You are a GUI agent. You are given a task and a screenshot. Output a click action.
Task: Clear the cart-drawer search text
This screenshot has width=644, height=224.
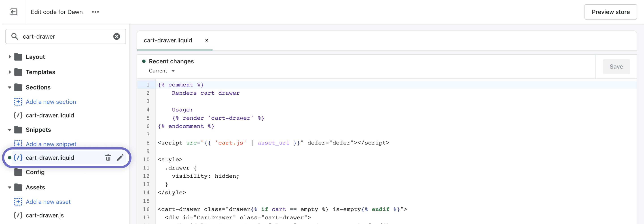[x=117, y=36]
